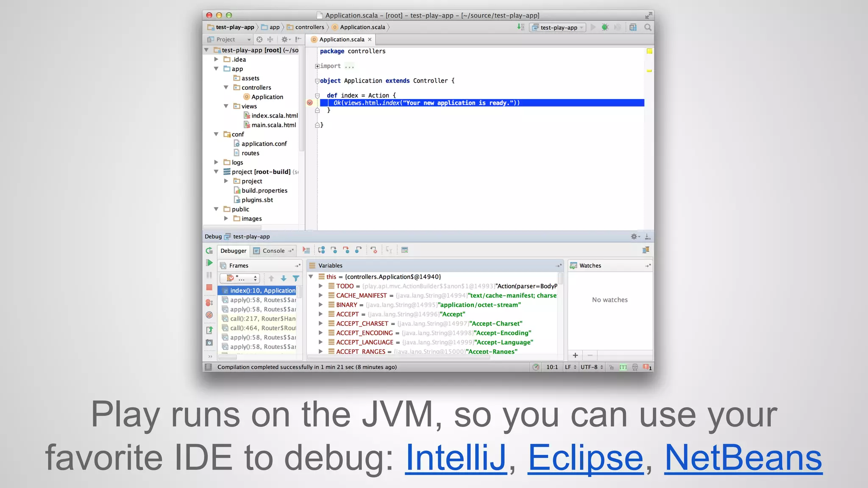Viewport: 868px width, 488px height.
Task: Expand the TODO variable node
Action: [321, 286]
